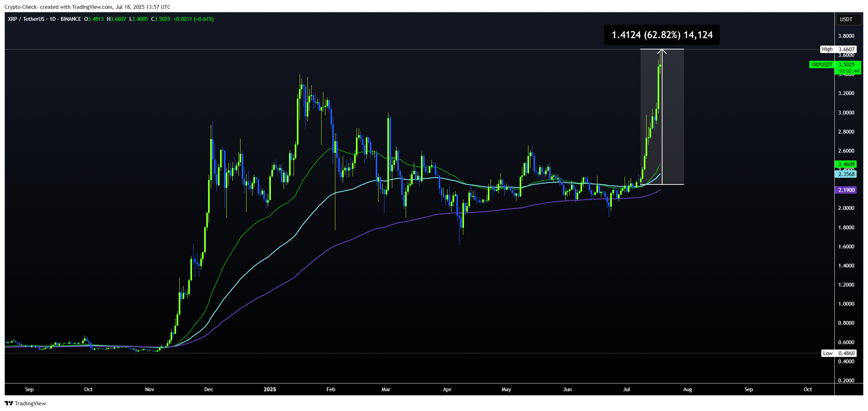Viewport: 868px width, 411px height.
Task: Click the 0.8000 price scale label
Action: 846,323
